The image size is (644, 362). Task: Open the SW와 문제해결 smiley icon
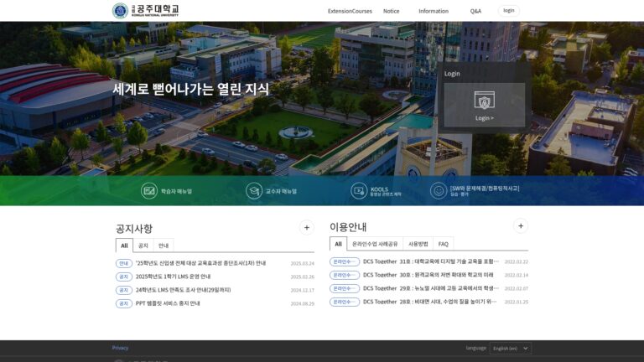[x=439, y=191]
